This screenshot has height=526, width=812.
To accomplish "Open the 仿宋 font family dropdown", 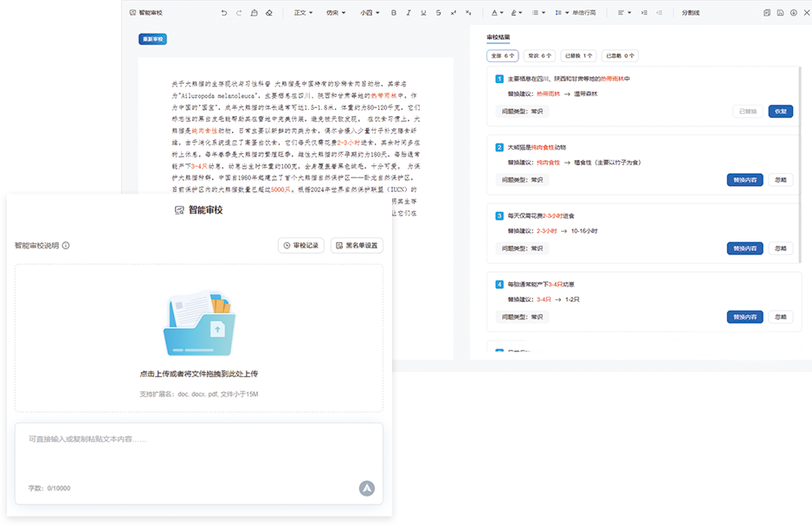I will [x=336, y=13].
